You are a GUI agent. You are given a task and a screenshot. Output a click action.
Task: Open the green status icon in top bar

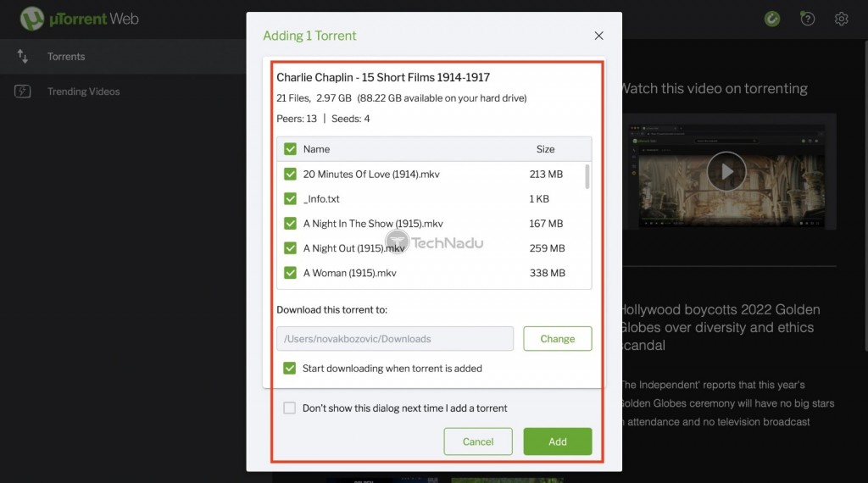tap(771, 19)
